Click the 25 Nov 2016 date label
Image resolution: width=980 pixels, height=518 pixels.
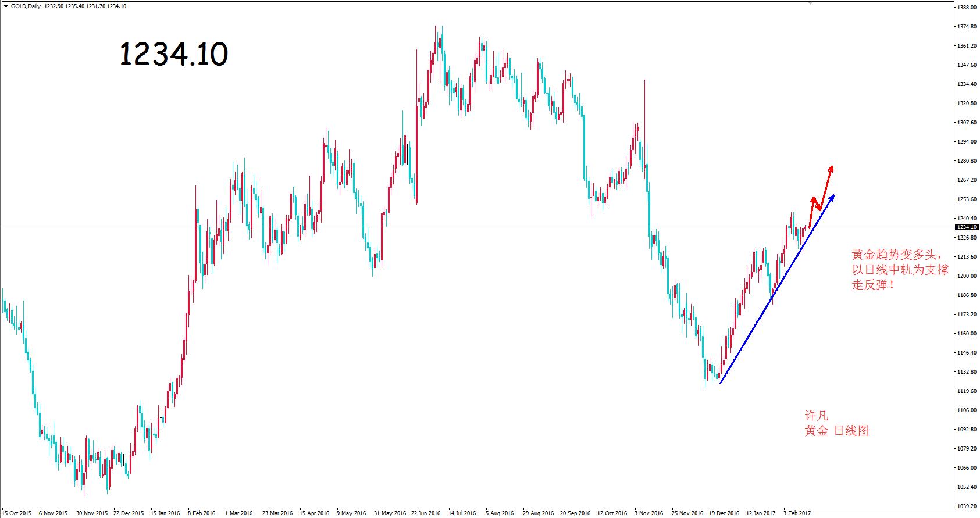687,513
